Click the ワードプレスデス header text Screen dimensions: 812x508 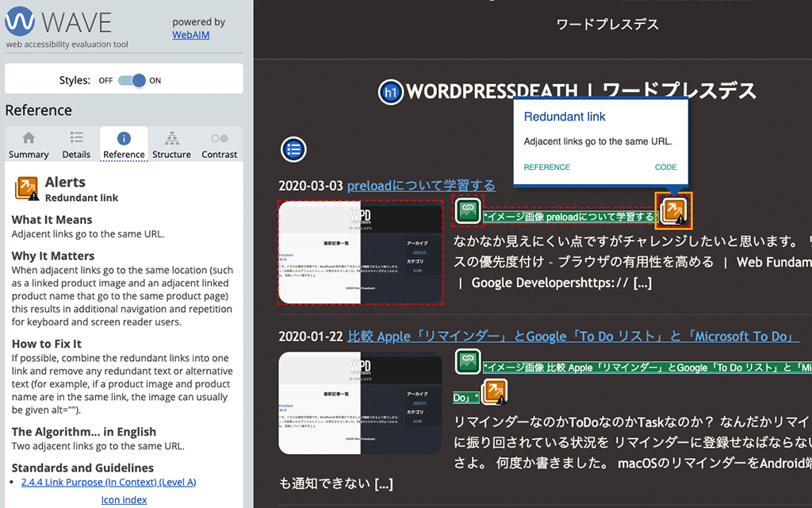(x=607, y=25)
